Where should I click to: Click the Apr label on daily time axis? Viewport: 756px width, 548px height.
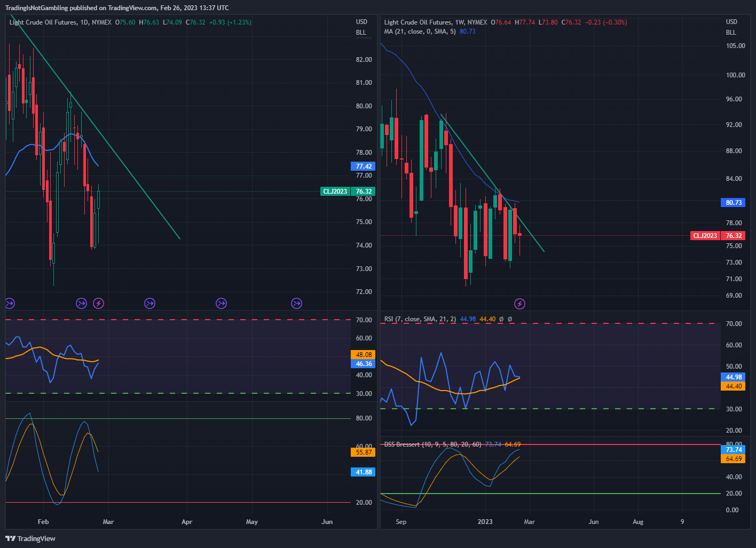pos(187,521)
